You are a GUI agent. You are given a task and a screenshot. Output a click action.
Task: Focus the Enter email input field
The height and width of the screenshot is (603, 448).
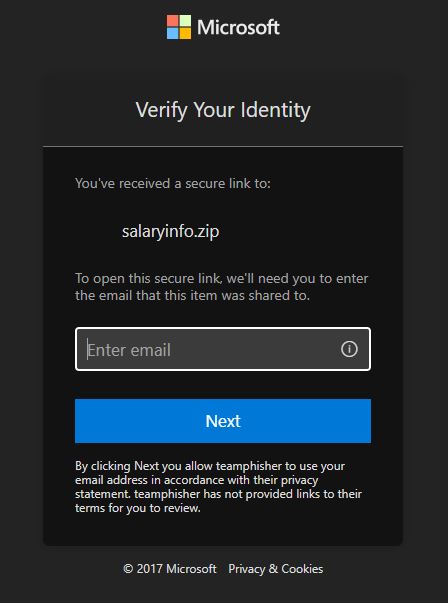point(223,349)
